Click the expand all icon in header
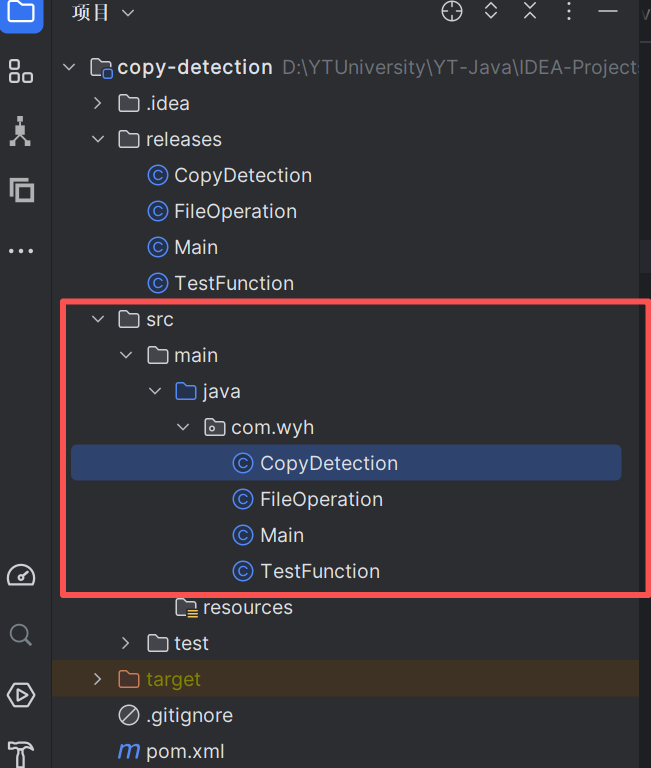651x768 pixels. point(491,12)
